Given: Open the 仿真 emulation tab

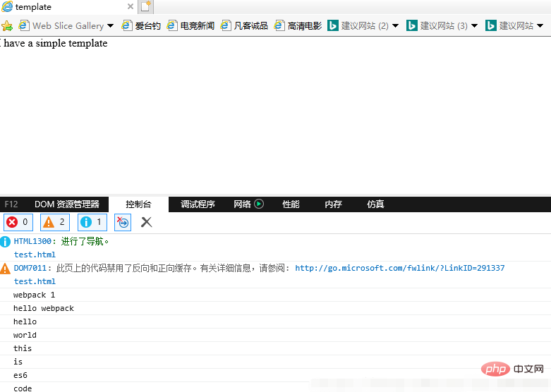Looking at the screenshot, I should [375, 204].
